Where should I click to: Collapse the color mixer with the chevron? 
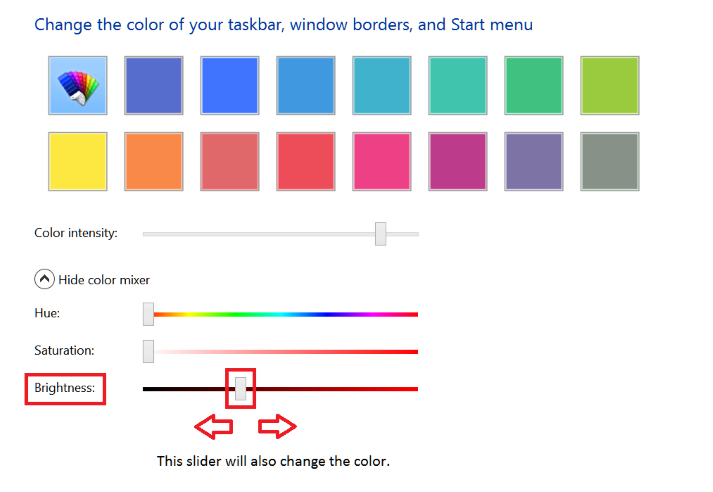(45, 280)
